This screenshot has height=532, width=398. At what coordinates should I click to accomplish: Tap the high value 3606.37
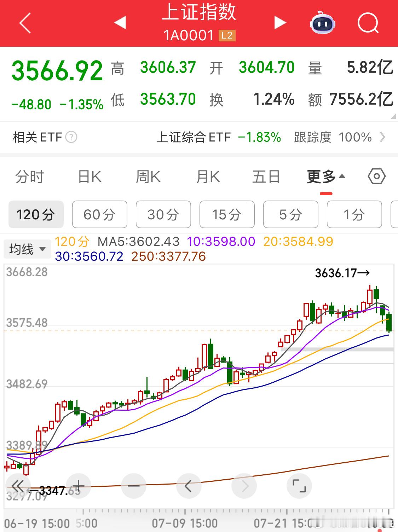pos(168,67)
